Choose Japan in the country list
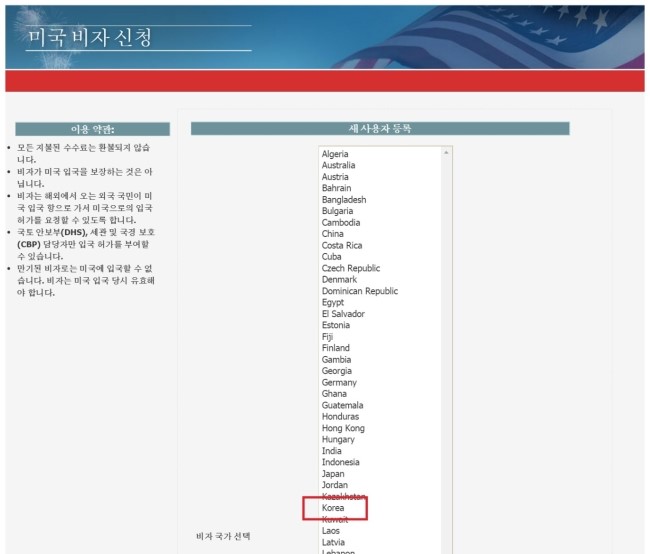Image resolution: width=650 pixels, height=554 pixels. coord(333,474)
